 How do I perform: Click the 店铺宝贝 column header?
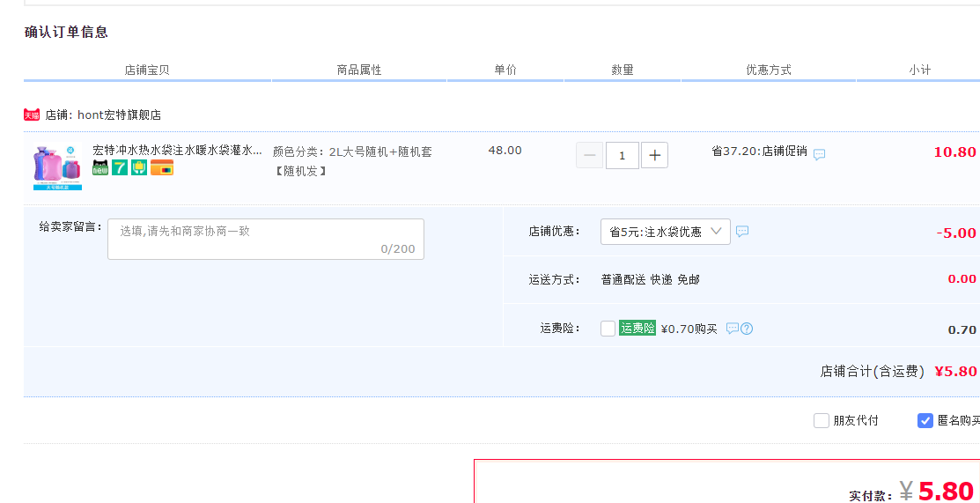[x=147, y=70]
